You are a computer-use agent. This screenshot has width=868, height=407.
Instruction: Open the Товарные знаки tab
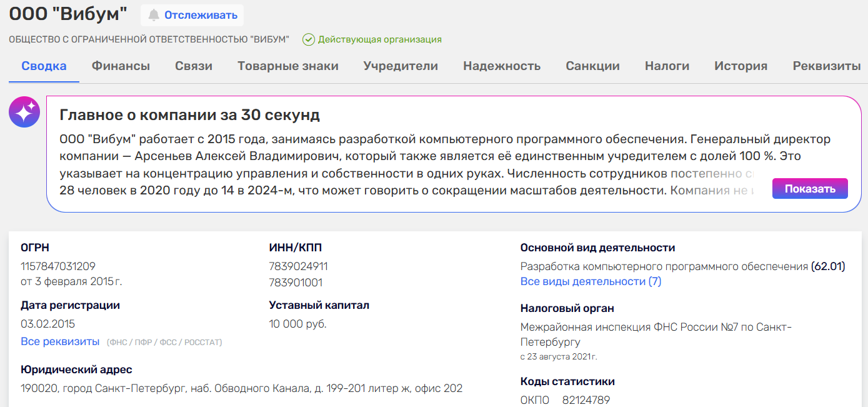click(x=288, y=66)
